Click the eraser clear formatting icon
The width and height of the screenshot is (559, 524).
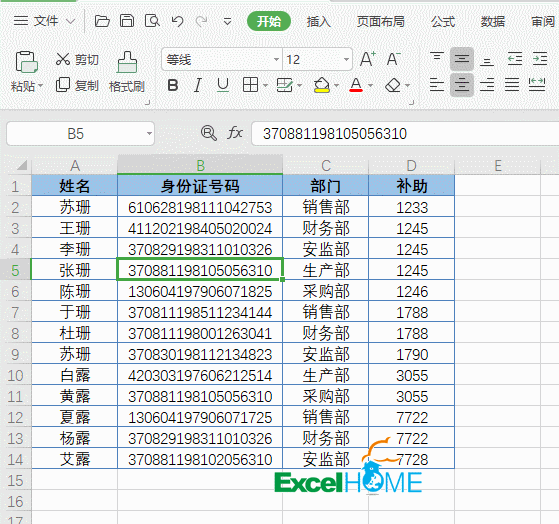tap(393, 86)
